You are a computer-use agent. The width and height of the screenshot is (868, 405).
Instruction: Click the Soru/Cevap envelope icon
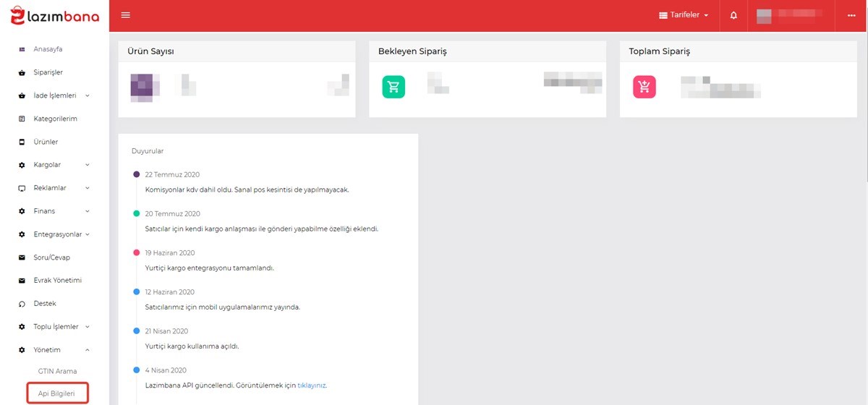click(x=22, y=257)
